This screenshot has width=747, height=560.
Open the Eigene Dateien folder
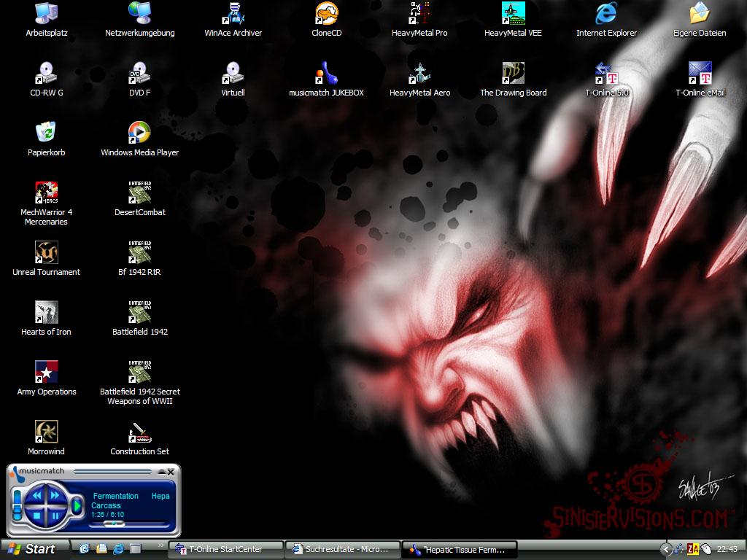point(700,20)
